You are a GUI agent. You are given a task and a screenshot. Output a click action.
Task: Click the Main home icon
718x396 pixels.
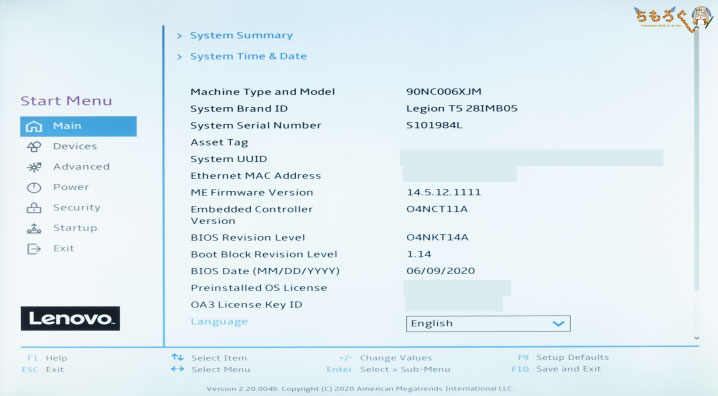[34, 126]
